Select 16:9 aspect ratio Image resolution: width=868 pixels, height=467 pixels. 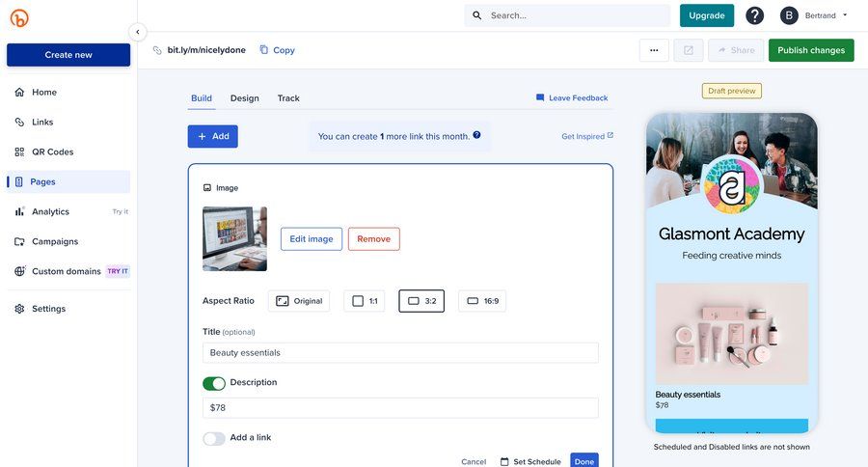tap(482, 301)
